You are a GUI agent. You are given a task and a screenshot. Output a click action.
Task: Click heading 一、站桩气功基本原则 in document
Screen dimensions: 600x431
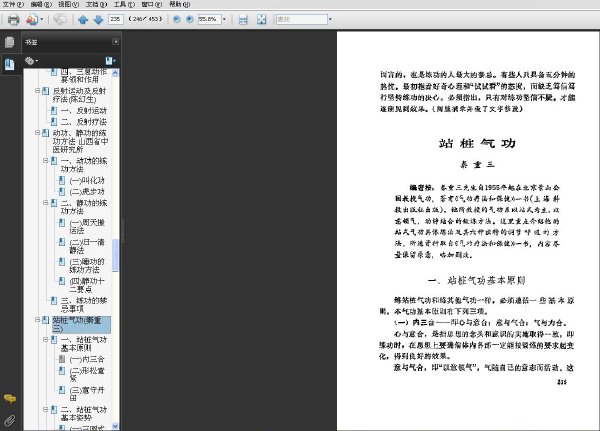(476, 281)
